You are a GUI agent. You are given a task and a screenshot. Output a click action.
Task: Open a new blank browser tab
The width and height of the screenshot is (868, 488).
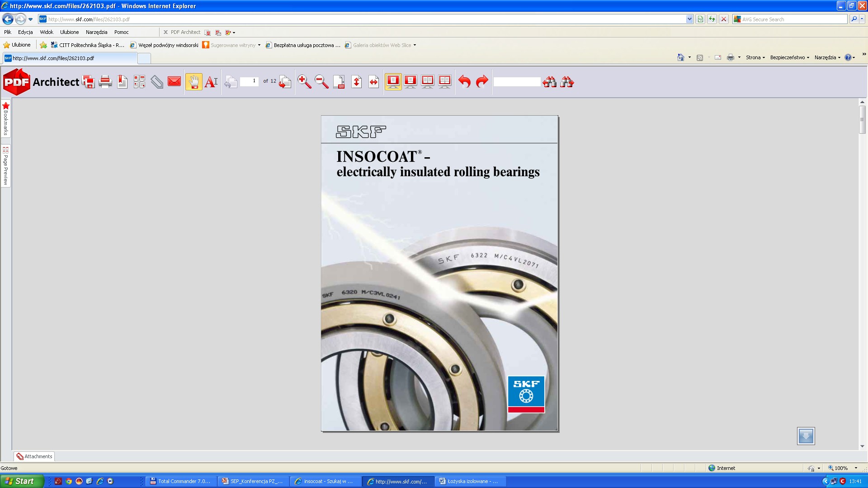tap(144, 58)
